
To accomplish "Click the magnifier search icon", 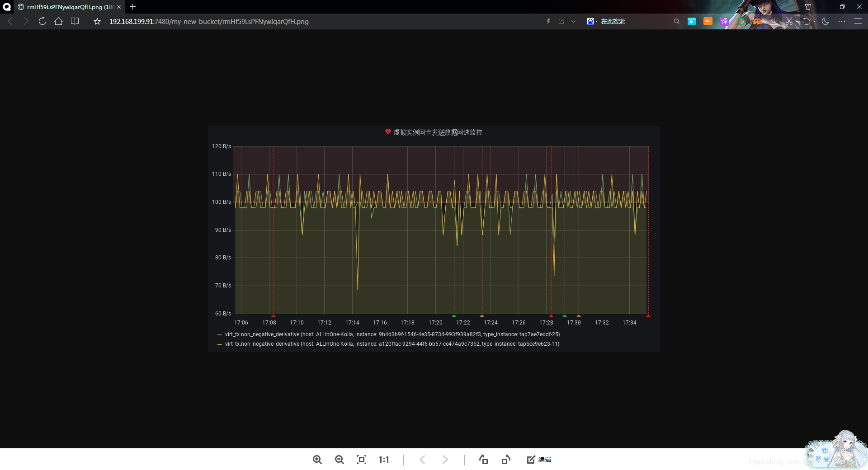I will pyautogui.click(x=676, y=21).
